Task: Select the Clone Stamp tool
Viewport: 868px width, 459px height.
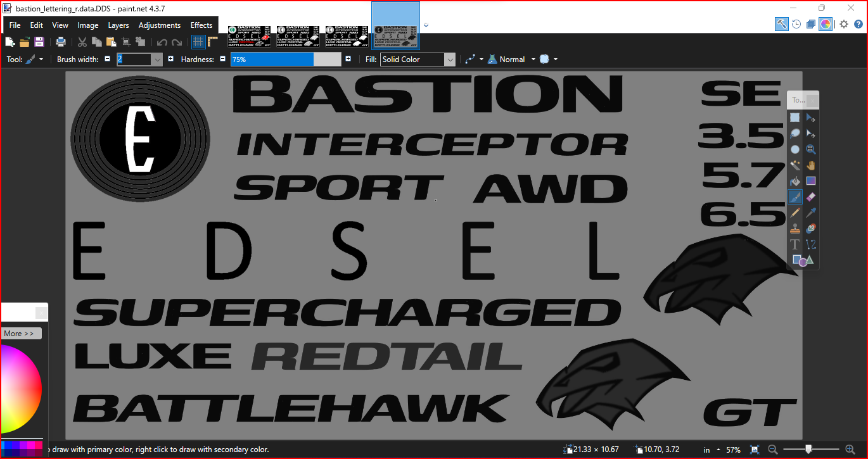Action: tap(795, 229)
